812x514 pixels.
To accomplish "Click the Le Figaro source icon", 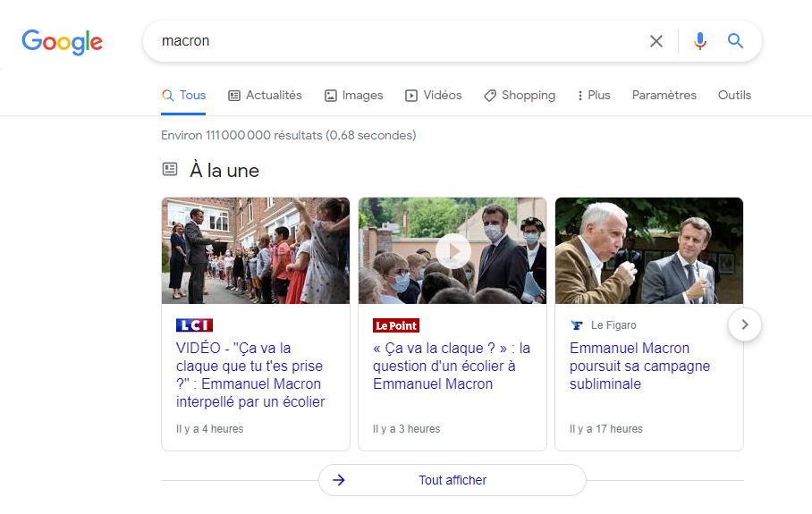I will coord(577,325).
